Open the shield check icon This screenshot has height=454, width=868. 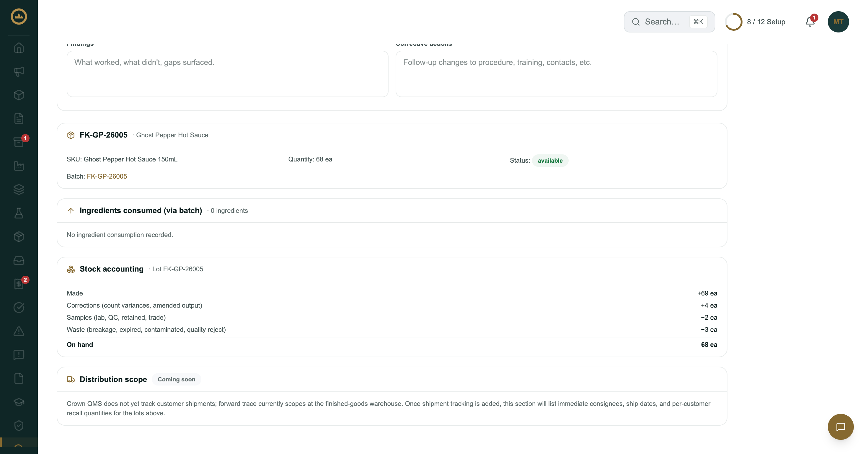pyautogui.click(x=19, y=426)
